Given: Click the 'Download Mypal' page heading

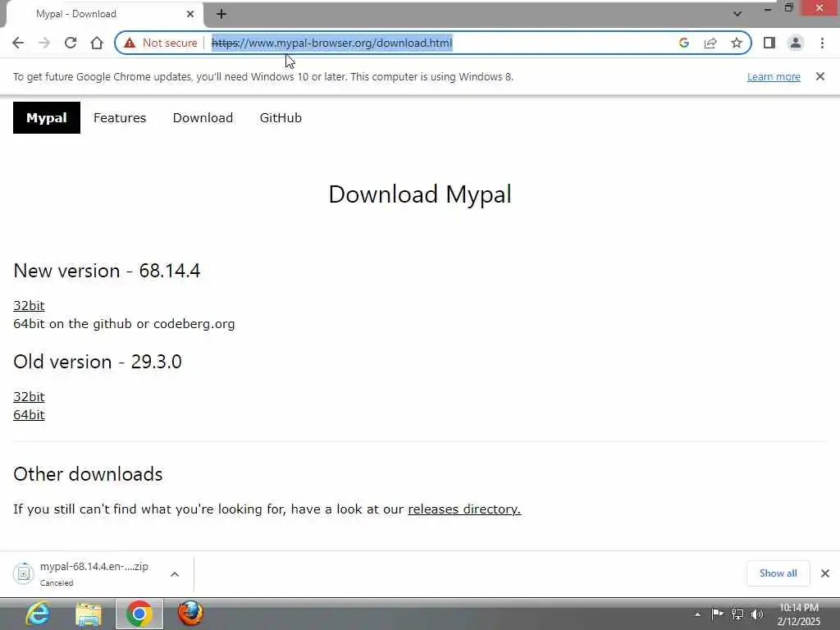Looking at the screenshot, I should point(420,194).
